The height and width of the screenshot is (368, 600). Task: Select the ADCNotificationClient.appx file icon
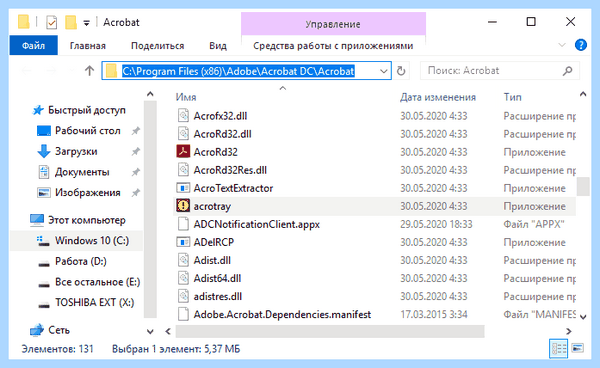tap(183, 224)
